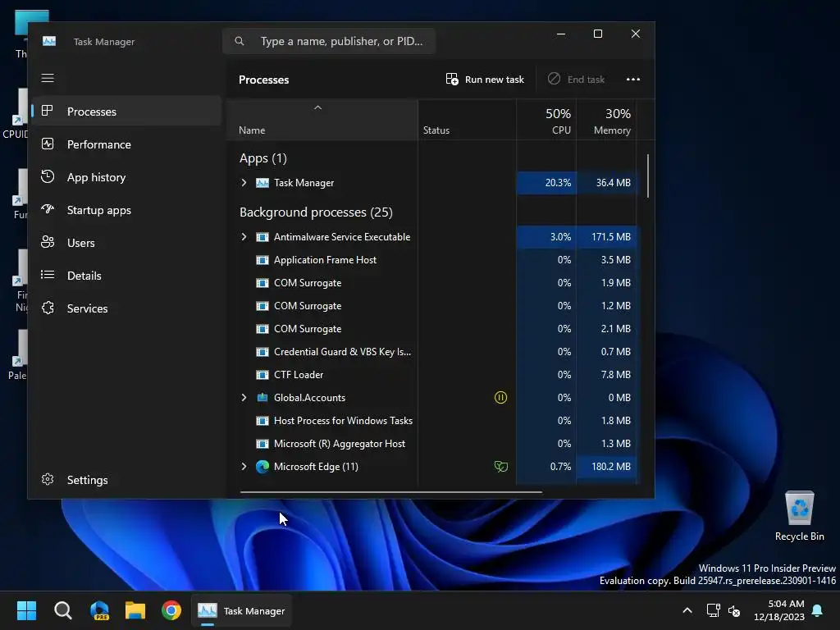Click the Global.Accounts app icon
This screenshot has width=840, height=630.
(x=262, y=398)
